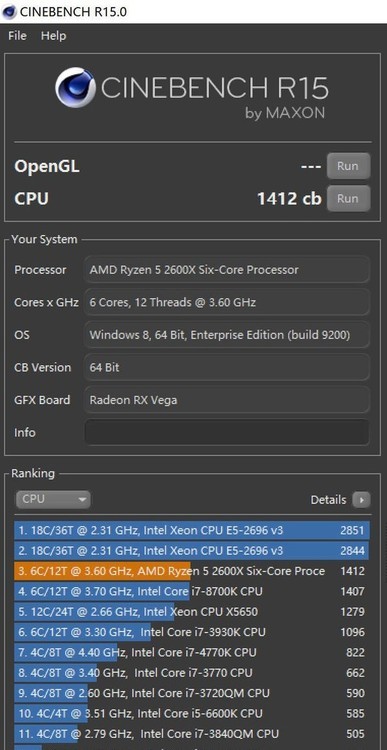Click the Cinebench R15 sphere logo
Screen dimensions: 387x750
point(75,88)
